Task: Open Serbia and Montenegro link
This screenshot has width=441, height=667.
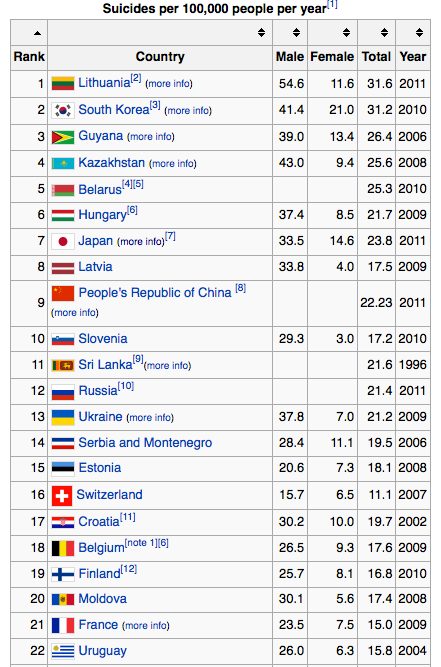Action: 145,442
